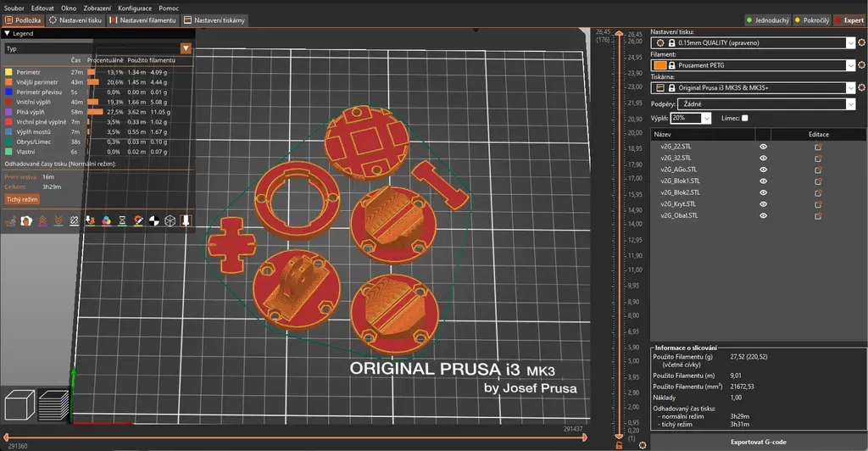The height and width of the screenshot is (451, 868).
Task: Click edit icon for v2G_Blok1.STL
Action: [x=818, y=181]
